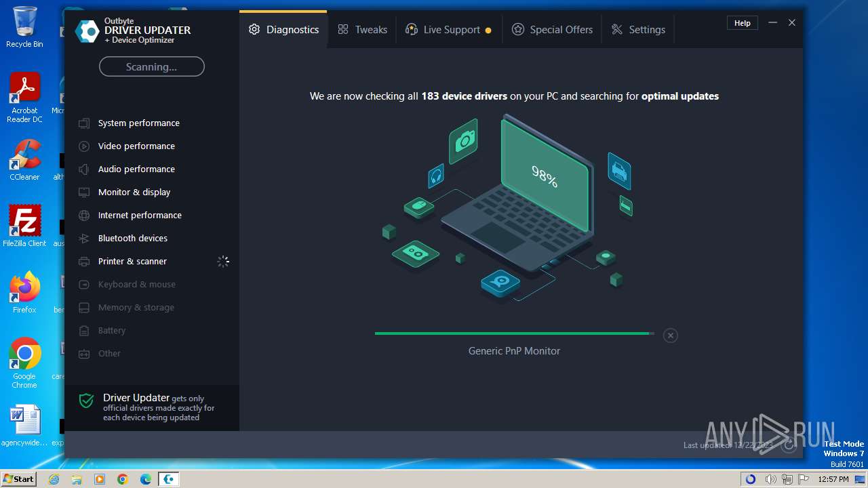Select the System performance monitor icon

click(x=84, y=123)
